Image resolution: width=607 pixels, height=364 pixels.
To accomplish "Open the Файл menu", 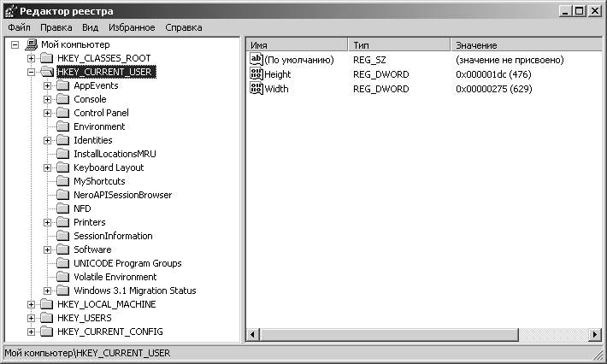I will coord(19,27).
